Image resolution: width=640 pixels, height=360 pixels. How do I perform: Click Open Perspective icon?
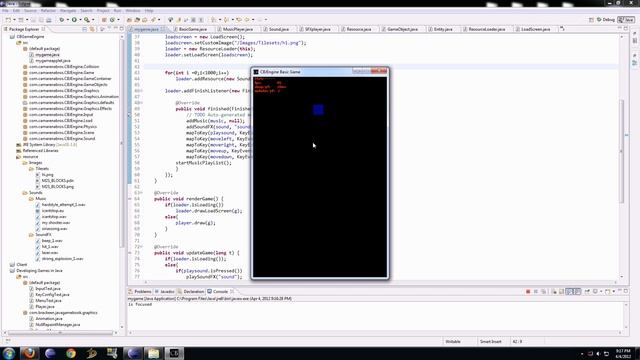click(x=591, y=20)
